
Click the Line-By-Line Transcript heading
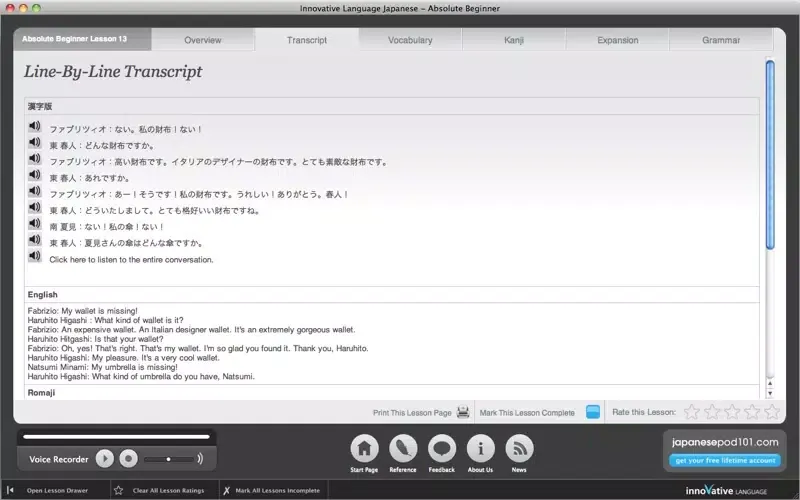tap(113, 71)
